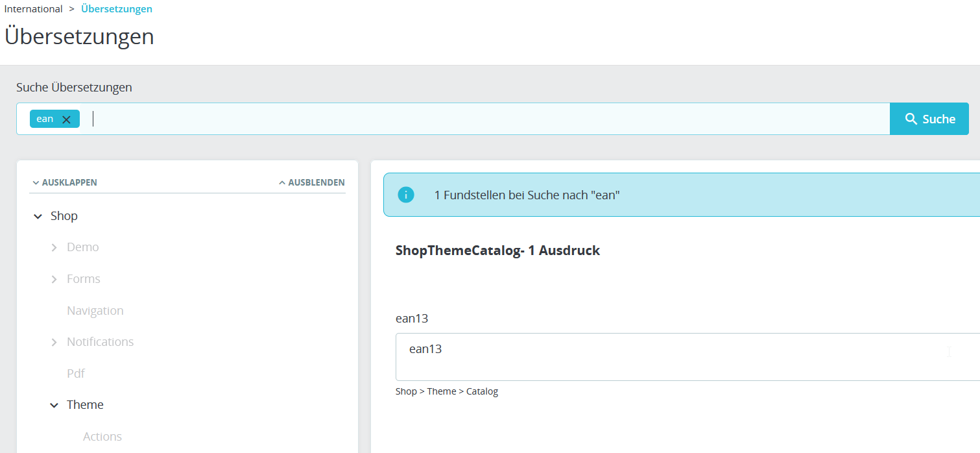Click the Suche search button
980x453 pixels.
pos(929,119)
